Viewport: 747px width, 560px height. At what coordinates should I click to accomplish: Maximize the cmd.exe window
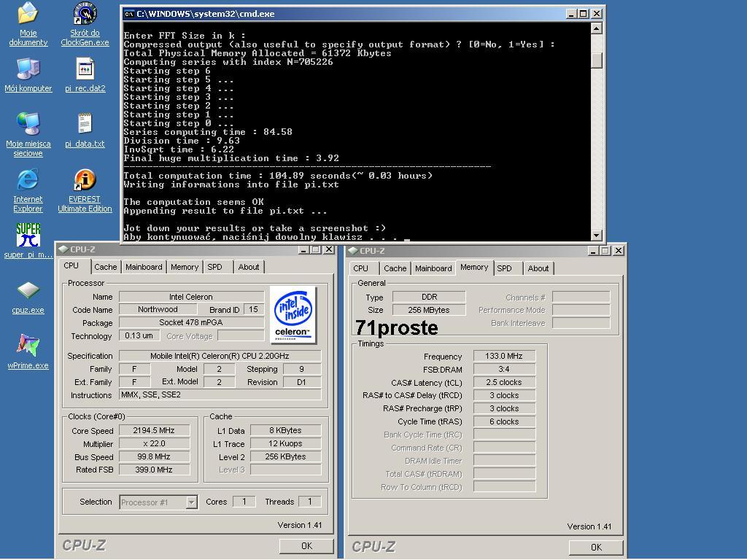[x=583, y=14]
